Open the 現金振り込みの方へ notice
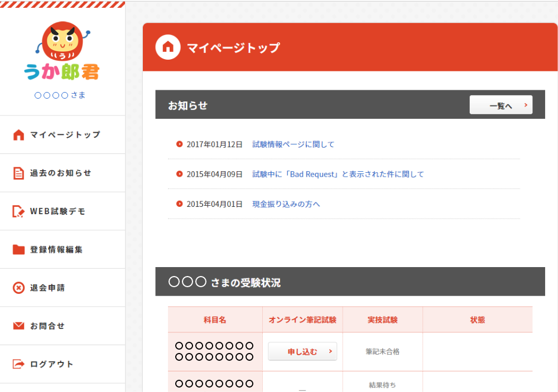 pyautogui.click(x=286, y=204)
